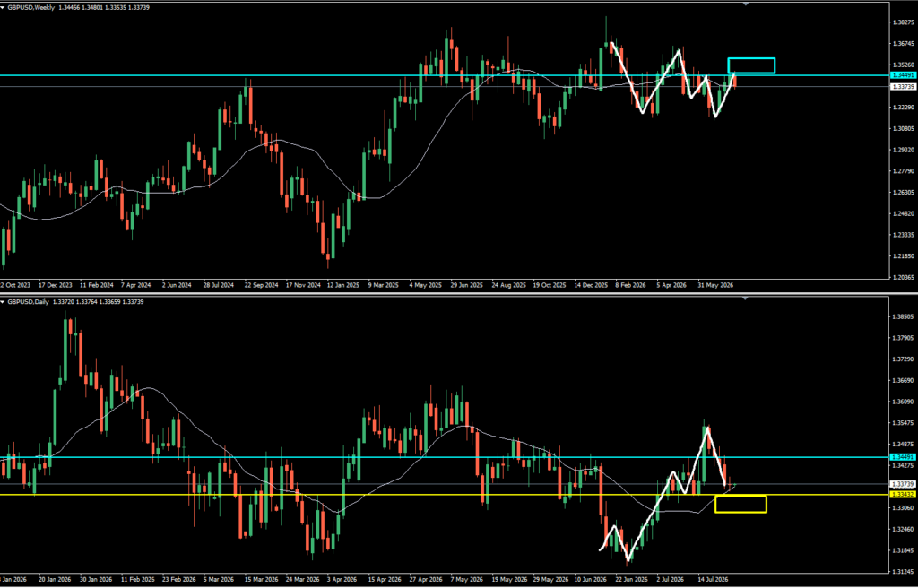Click the GBPUSD,Weekly chart title text
The width and height of the screenshot is (918, 588).
(30, 6)
